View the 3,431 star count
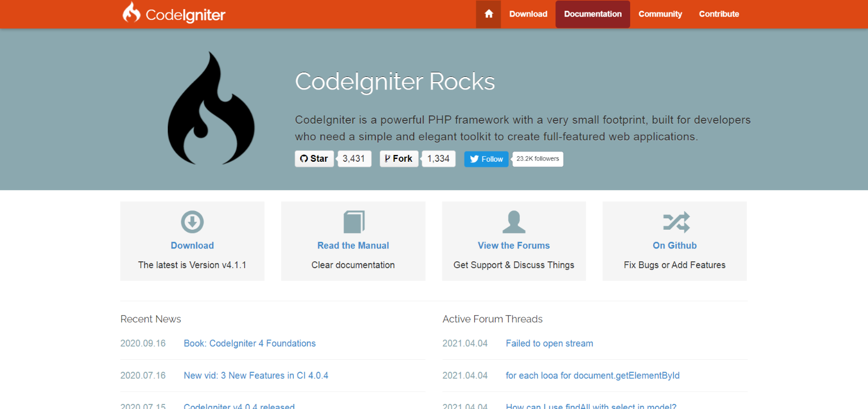 (354, 158)
